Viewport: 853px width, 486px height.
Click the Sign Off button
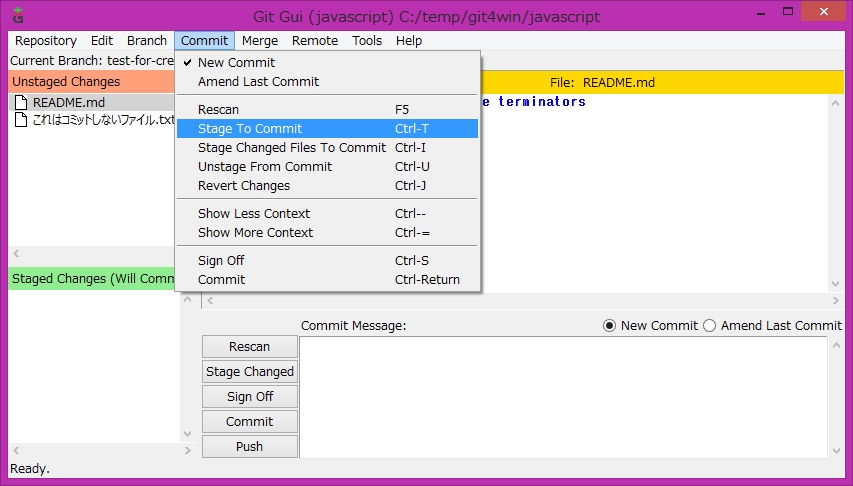click(250, 397)
